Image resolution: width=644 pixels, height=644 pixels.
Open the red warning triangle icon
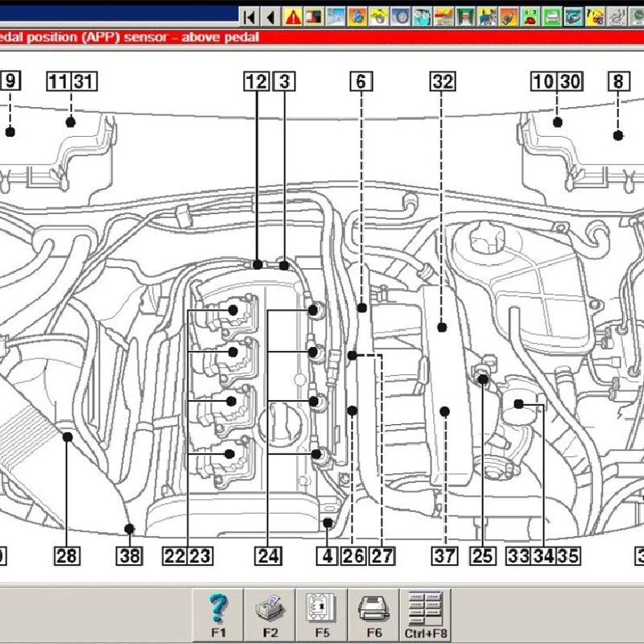pos(292,17)
